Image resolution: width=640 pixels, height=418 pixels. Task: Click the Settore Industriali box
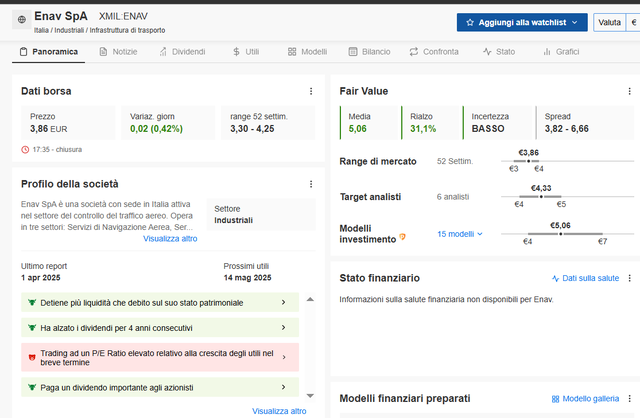pyautogui.click(x=261, y=215)
